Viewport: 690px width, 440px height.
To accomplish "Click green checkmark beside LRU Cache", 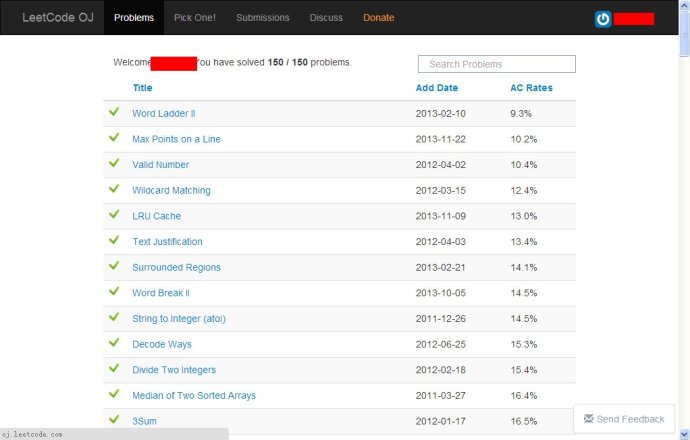I will [x=114, y=215].
